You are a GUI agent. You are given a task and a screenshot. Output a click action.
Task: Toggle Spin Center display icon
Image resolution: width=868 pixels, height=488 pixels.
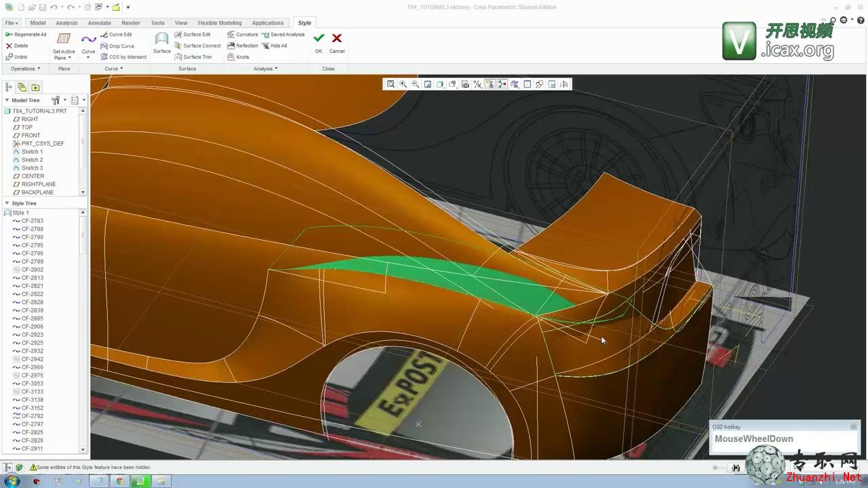pyautogui.click(x=502, y=84)
